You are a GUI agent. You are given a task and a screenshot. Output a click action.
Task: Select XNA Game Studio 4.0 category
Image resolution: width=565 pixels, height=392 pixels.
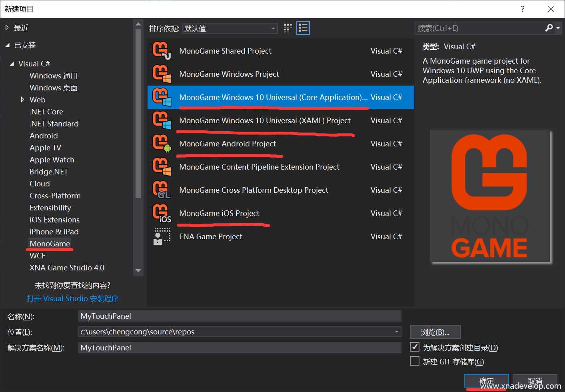[x=67, y=268]
